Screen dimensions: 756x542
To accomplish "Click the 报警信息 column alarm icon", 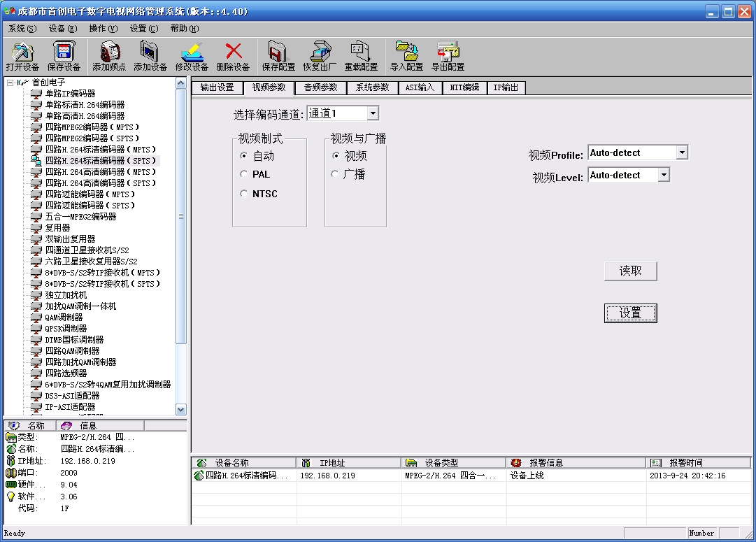I will coord(516,463).
